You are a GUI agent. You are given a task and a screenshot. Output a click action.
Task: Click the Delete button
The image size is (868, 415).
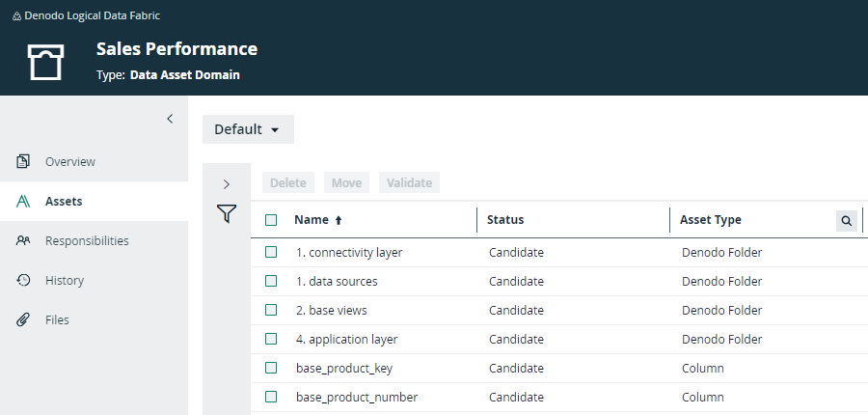pyautogui.click(x=287, y=182)
